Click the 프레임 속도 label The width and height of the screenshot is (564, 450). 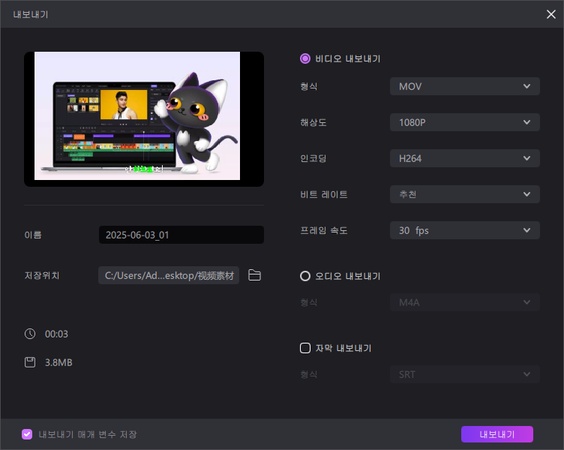point(324,230)
